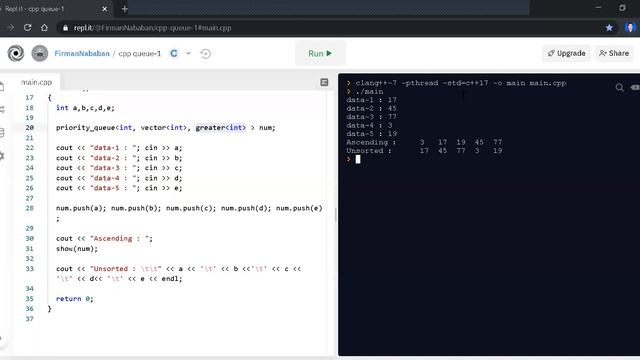Screen dimensions: 640x360
Task: Open the version control sidebar icon
Action: click(x=2, y=109)
